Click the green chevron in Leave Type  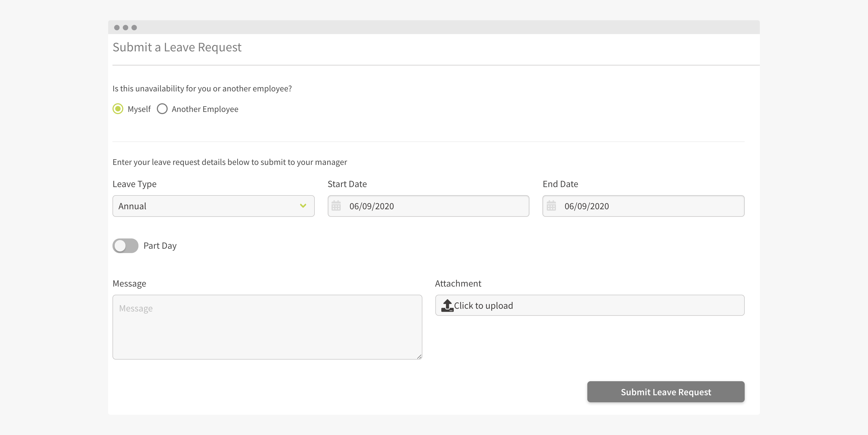[x=303, y=205]
